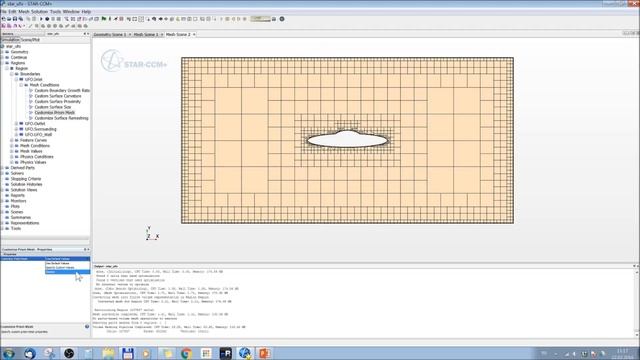Expand the Geometry tree node

(x=2, y=52)
